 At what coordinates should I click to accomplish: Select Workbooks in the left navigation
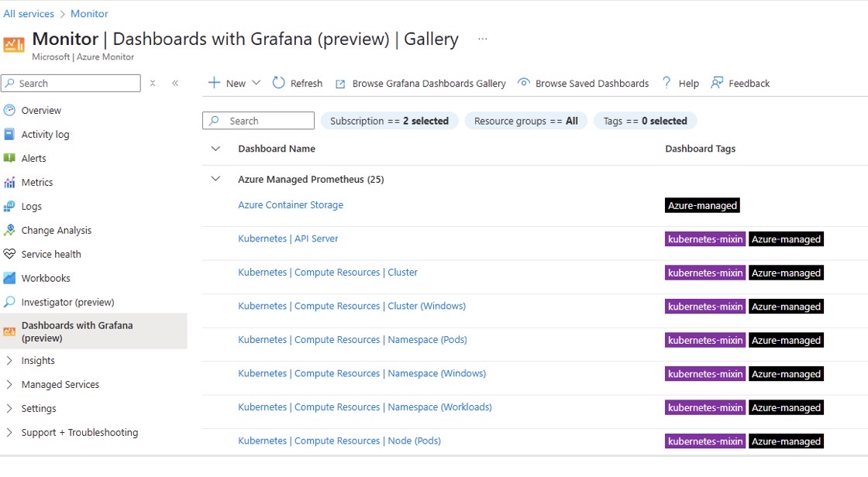(46, 278)
